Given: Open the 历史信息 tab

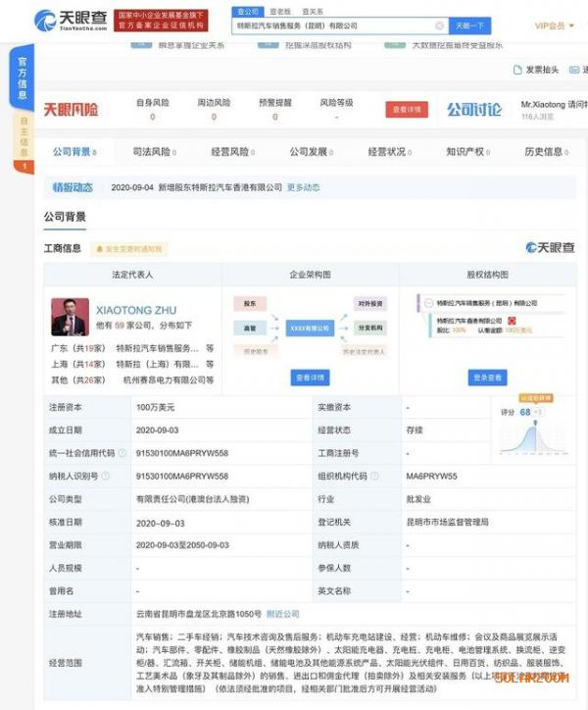Looking at the screenshot, I should pyautogui.click(x=547, y=152).
